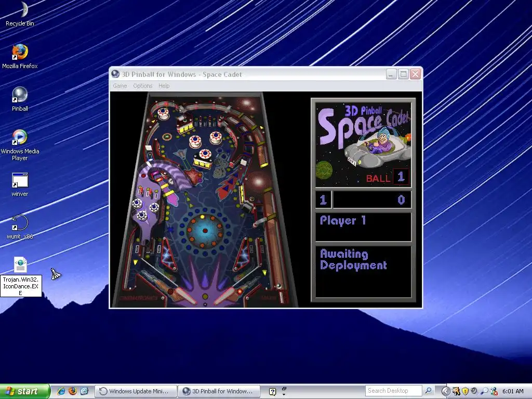Screen dimensions: 532x399
Task: Select the Mozilla Firefox desktop shortcut
Action: (20, 56)
